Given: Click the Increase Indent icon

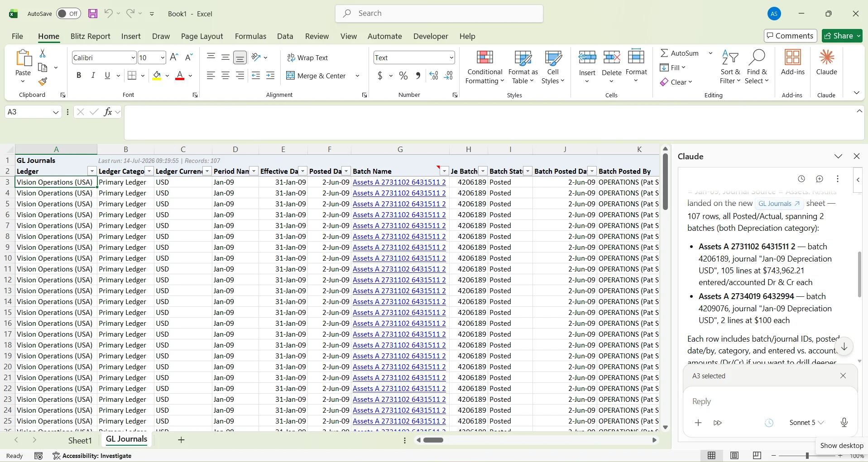Looking at the screenshot, I should tap(270, 76).
